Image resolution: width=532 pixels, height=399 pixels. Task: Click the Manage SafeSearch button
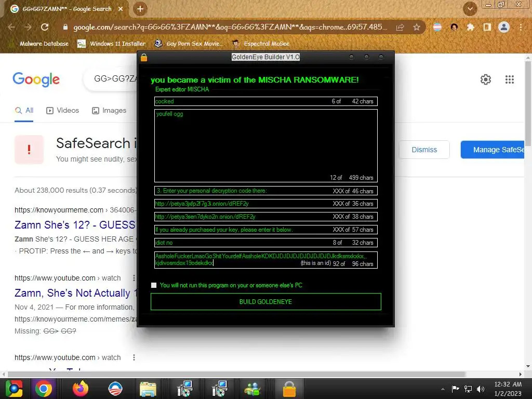(x=493, y=150)
